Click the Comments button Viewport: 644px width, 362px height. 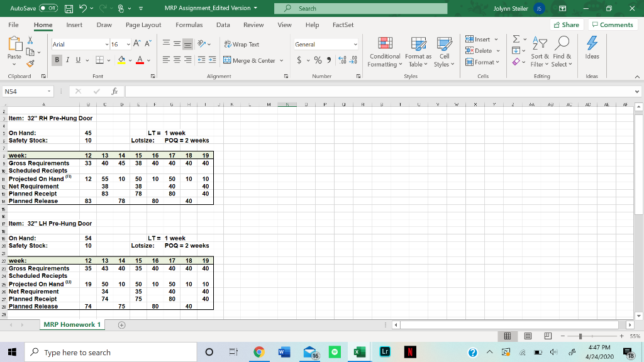[613, 25]
